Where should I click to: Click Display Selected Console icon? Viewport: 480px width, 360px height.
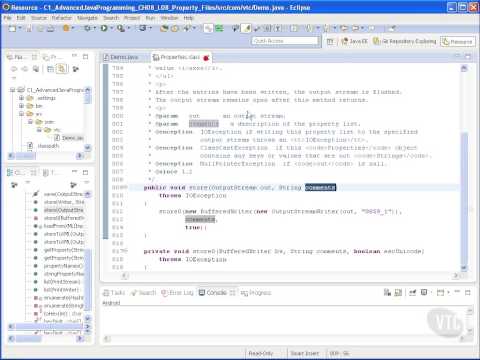point(424,293)
